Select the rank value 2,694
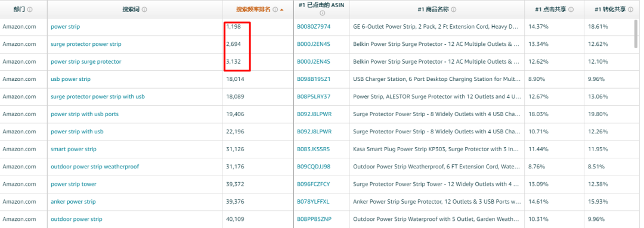 tap(233, 44)
